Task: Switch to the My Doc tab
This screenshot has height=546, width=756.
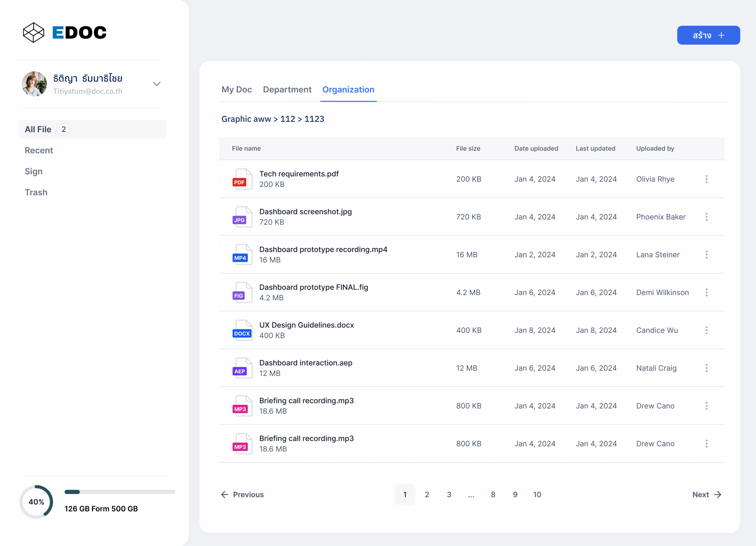Action: click(237, 89)
